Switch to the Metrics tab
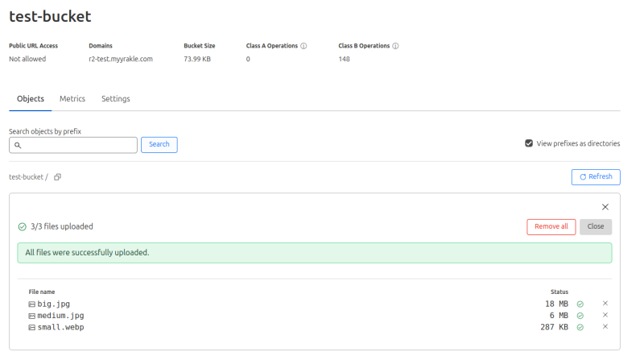Screen dimensions: 644x352 click(x=72, y=99)
